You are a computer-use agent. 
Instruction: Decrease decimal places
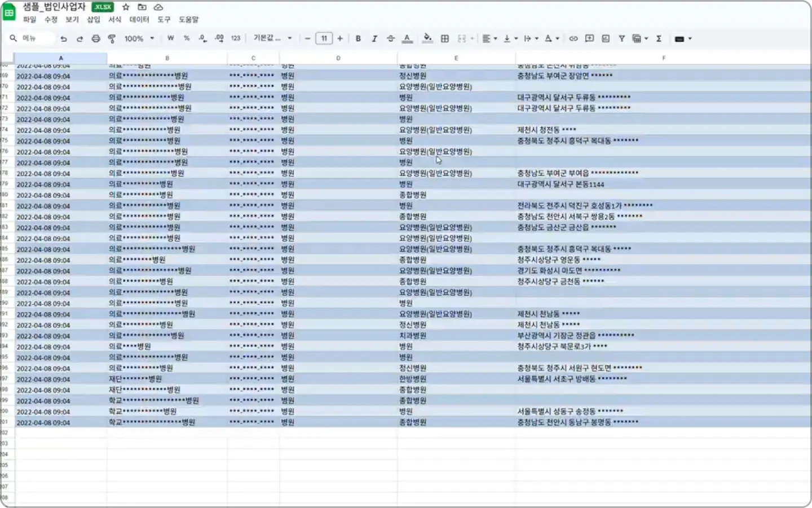click(202, 38)
